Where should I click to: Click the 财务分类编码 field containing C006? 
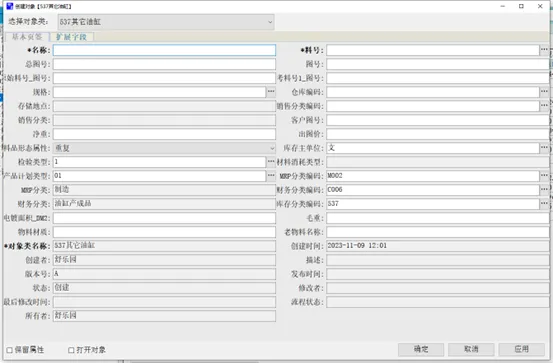(x=433, y=190)
